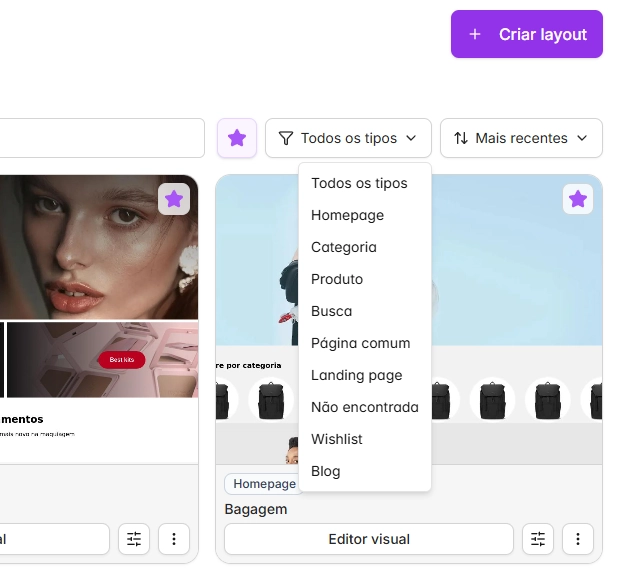Viewport: 619px width, 570px height.
Task: Open the Mais recentes sort dropdown
Action: point(521,138)
